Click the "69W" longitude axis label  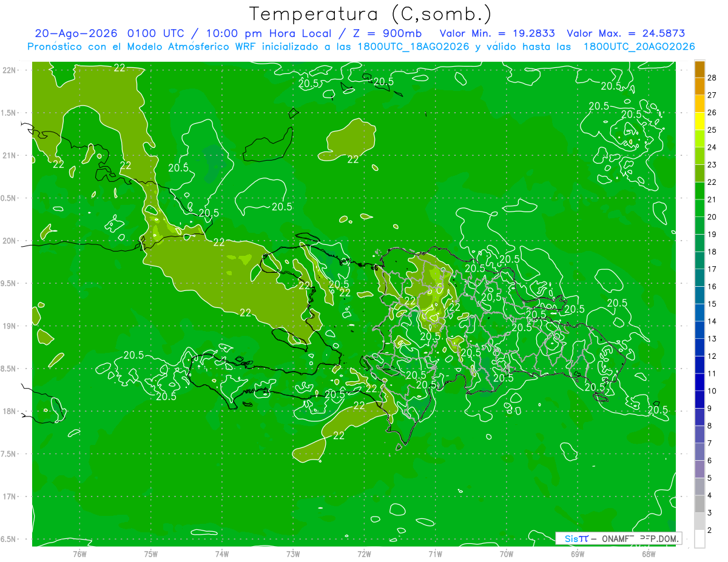tap(578, 554)
